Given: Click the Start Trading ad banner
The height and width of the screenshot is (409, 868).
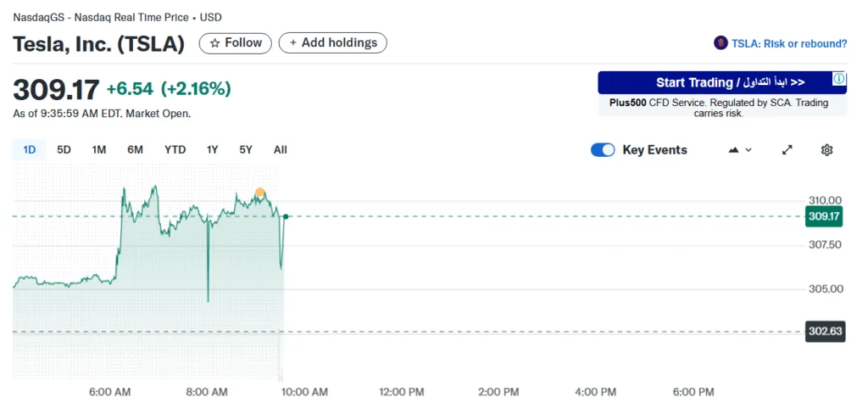Looking at the screenshot, I should tap(722, 82).
